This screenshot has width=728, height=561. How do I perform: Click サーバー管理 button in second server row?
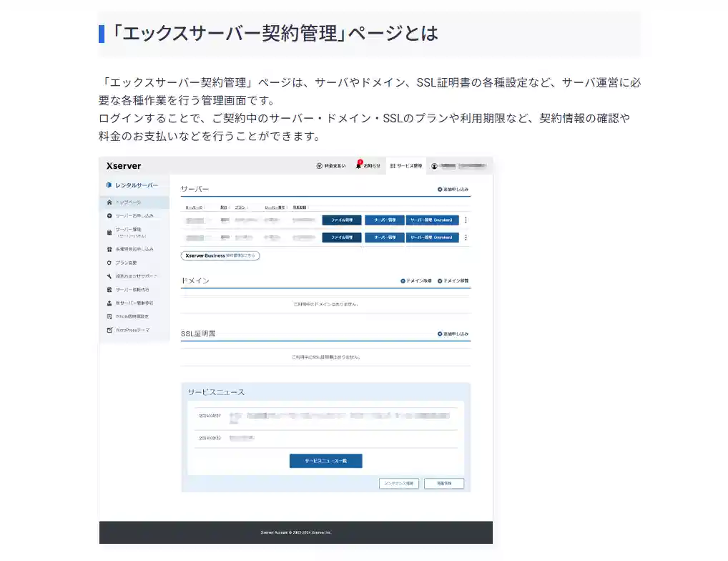click(x=385, y=238)
